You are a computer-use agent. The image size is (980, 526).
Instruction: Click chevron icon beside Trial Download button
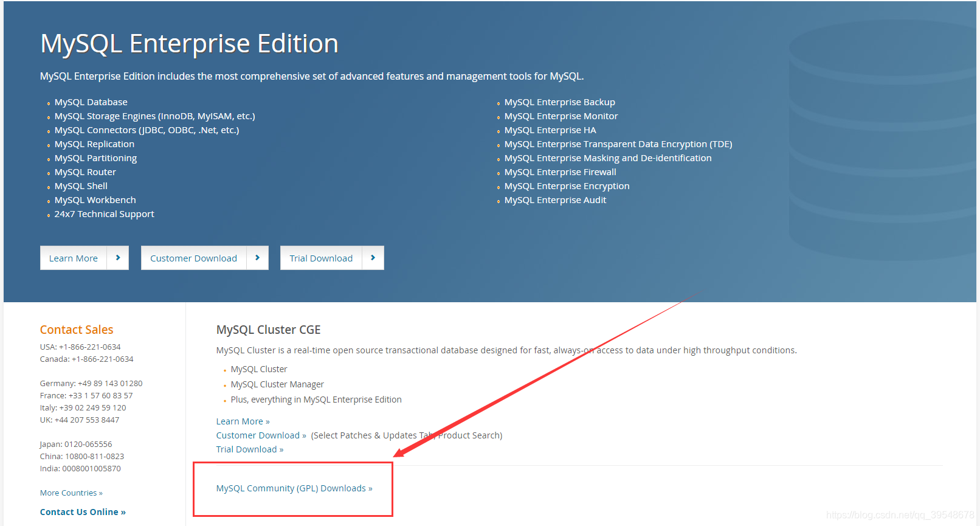[373, 258]
